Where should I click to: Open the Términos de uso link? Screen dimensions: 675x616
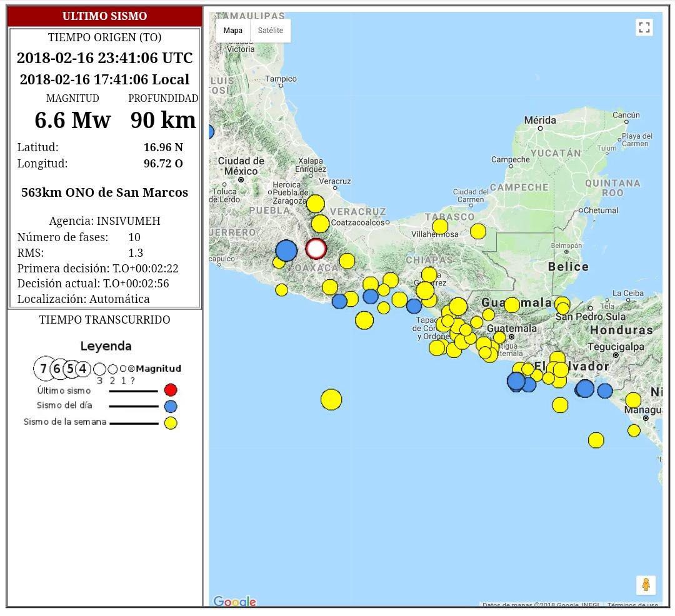point(632,605)
